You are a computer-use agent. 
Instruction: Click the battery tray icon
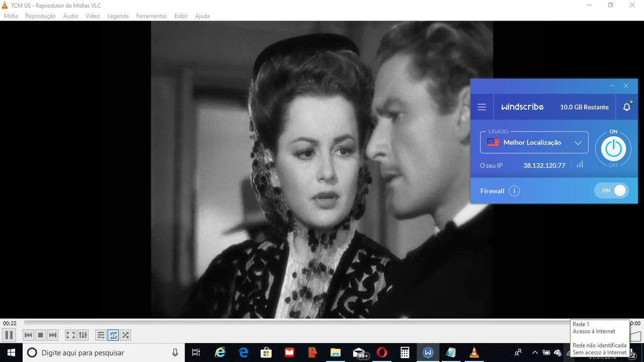click(x=546, y=352)
